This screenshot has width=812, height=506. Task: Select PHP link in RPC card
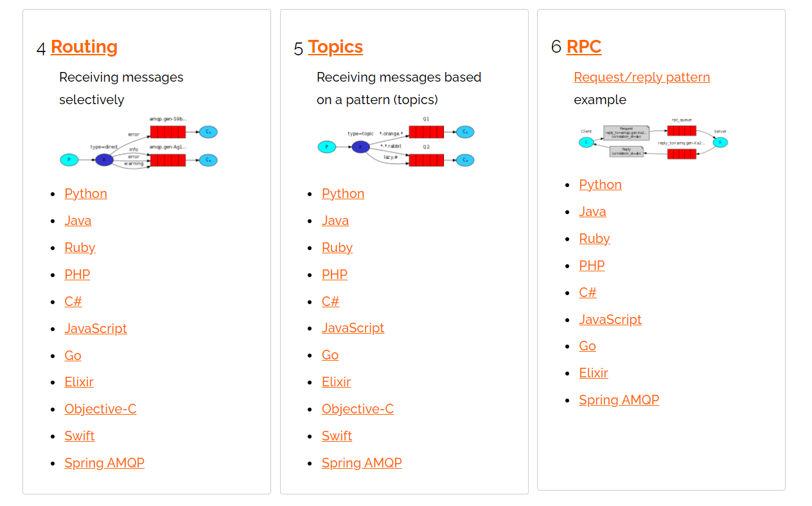[592, 266]
